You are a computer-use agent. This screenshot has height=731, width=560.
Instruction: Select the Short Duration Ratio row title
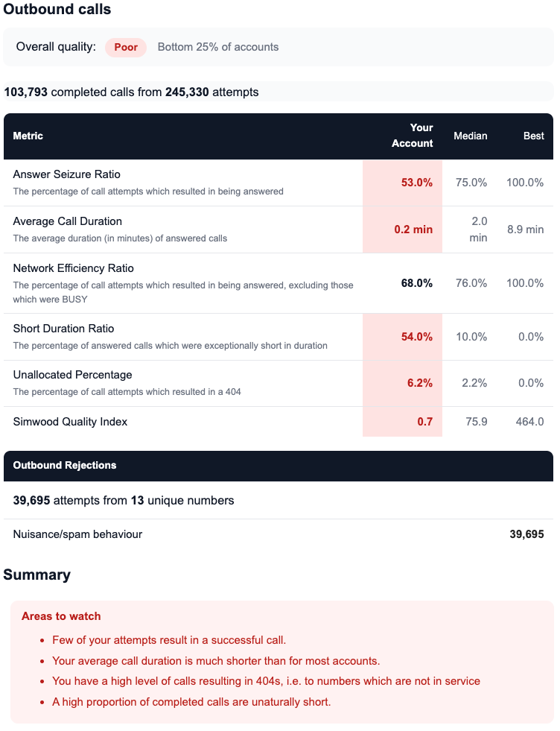[x=64, y=329]
